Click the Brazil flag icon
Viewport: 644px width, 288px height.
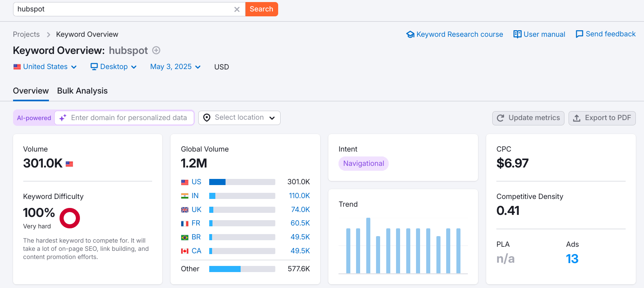click(185, 237)
